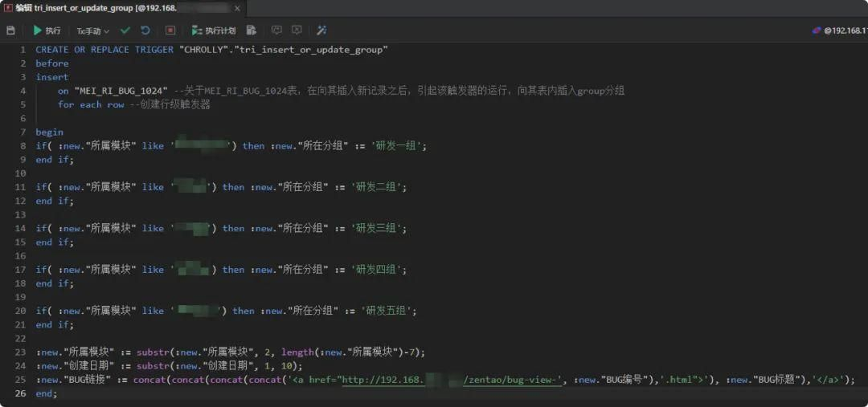
Task: Stop execution with the red square icon
Action: pos(170,31)
